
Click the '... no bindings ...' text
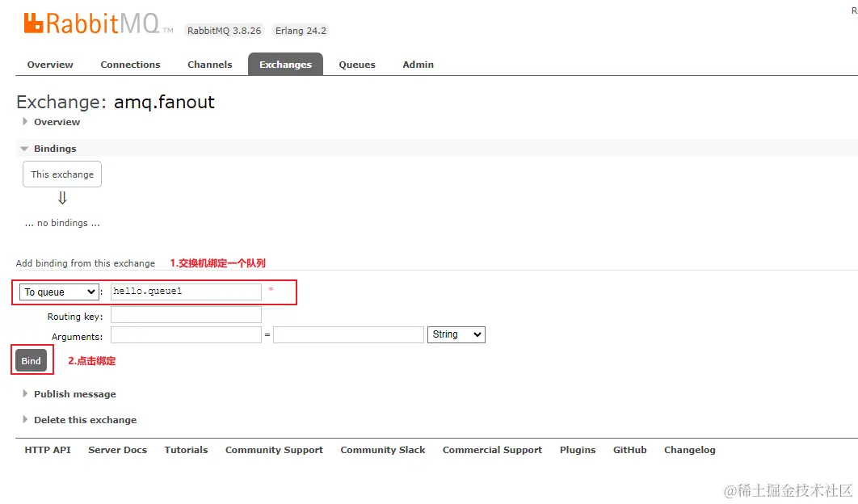[62, 223]
